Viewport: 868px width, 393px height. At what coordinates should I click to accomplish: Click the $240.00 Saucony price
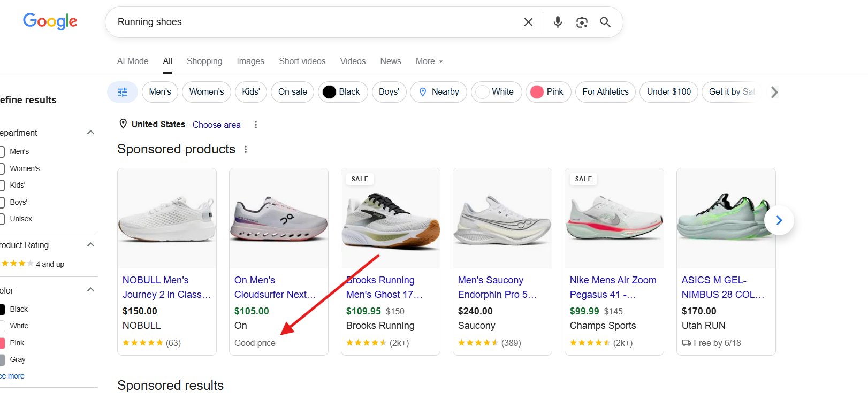click(x=475, y=311)
